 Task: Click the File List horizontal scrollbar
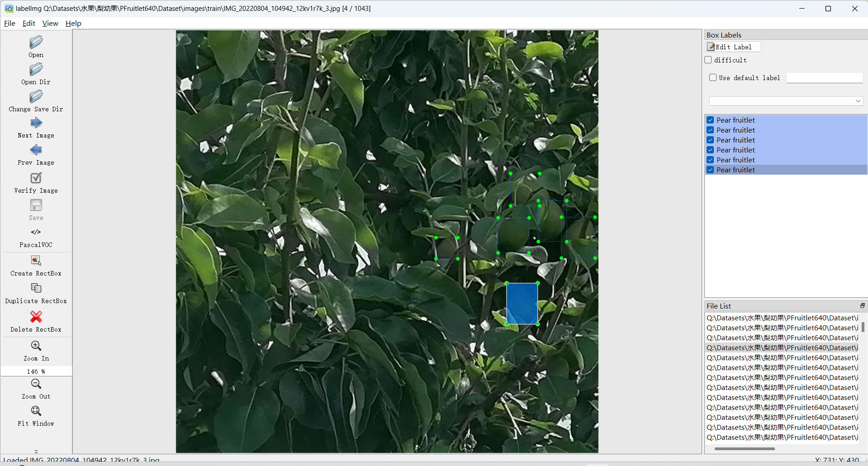coord(745,449)
